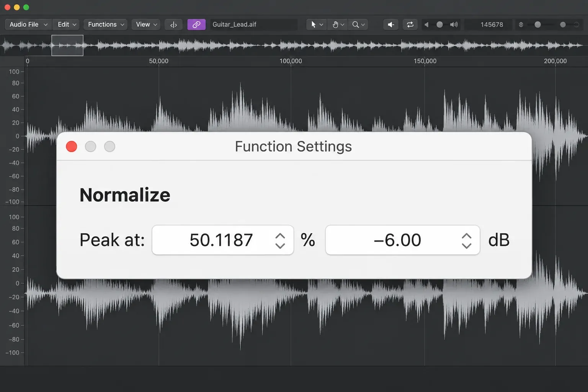Select the zoom magnifier tool
The image size is (588, 392).
click(x=356, y=24)
